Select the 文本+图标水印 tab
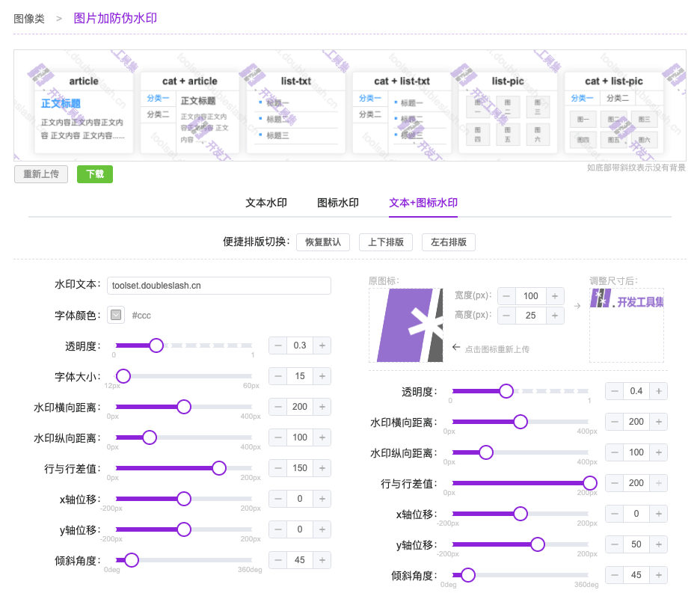Image resolution: width=700 pixels, height=596 pixels. 423,203
